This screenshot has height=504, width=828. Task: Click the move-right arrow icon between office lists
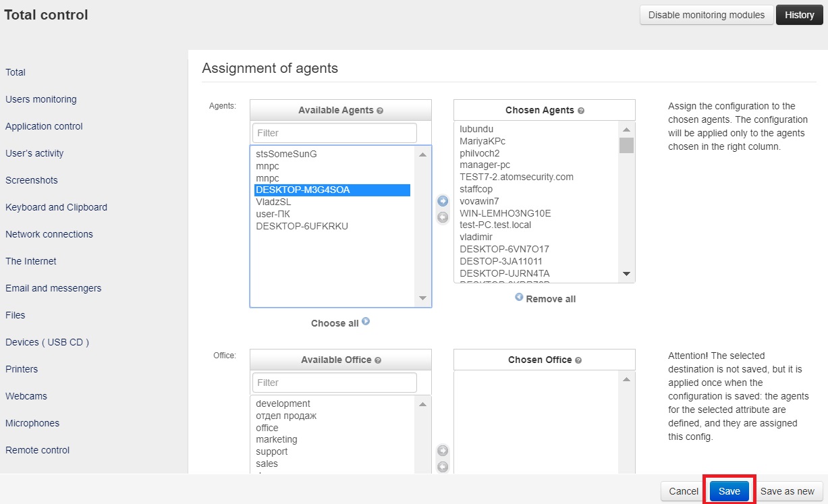(443, 451)
